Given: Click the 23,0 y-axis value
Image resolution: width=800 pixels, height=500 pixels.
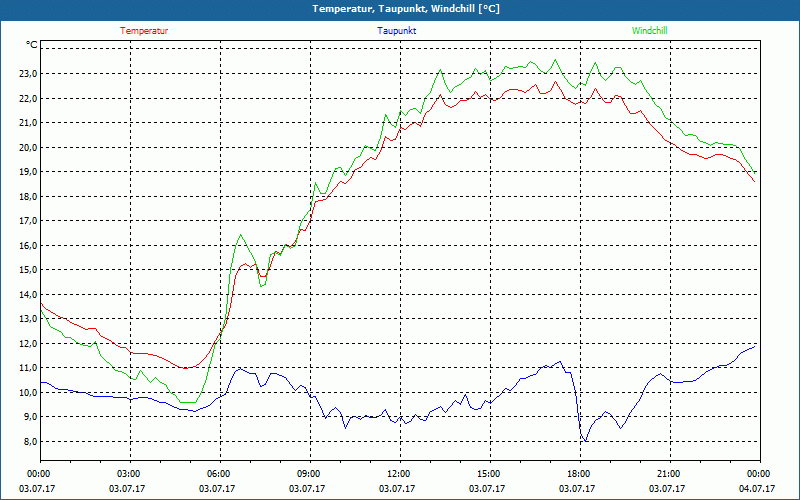Looking at the screenshot, I should pyautogui.click(x=29, y=73).
